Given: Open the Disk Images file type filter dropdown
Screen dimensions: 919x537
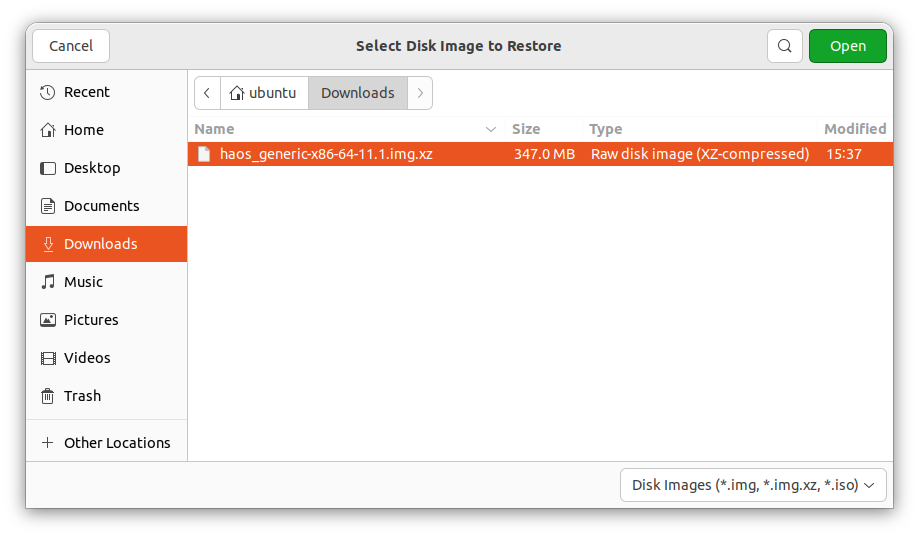Looking at the screenshot, I should tap(753, 485).
